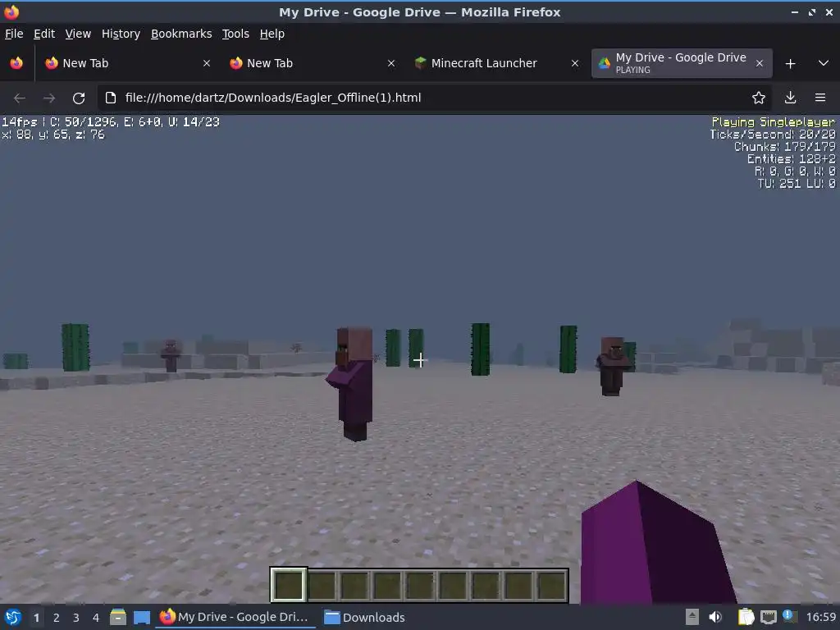Close the second New Tab tab

coord(391,63)
